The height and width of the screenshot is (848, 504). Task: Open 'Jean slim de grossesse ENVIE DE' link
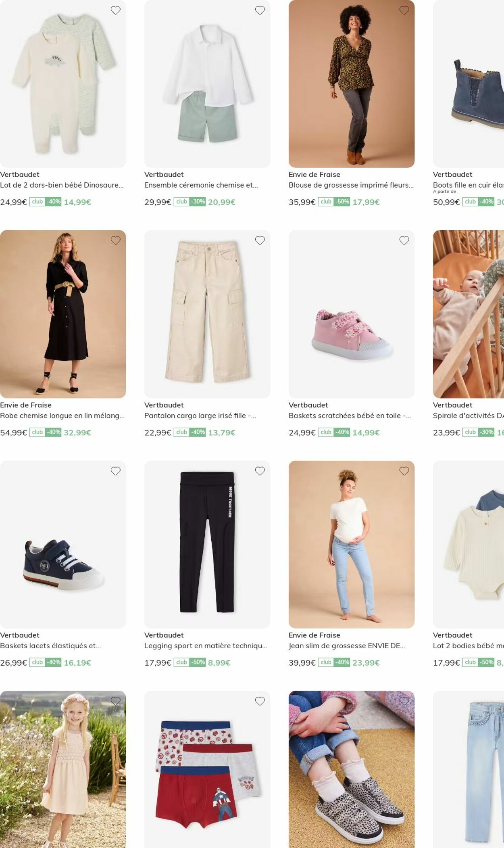click(347, 645)
